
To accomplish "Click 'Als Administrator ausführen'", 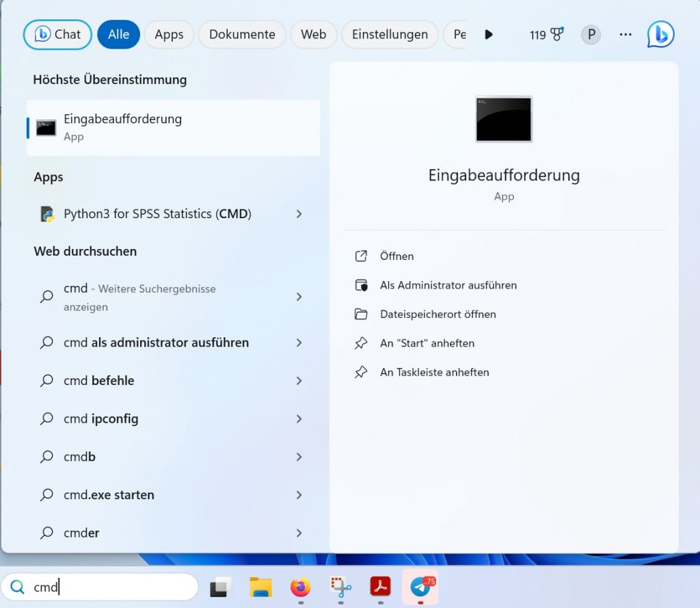I will click(x=448, y=285).
